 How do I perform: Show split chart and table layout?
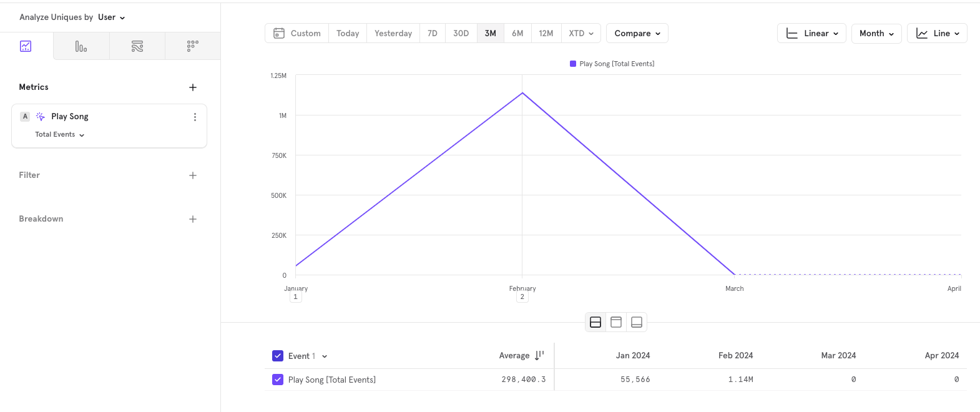pyautogui.click(x=595, y=322)
